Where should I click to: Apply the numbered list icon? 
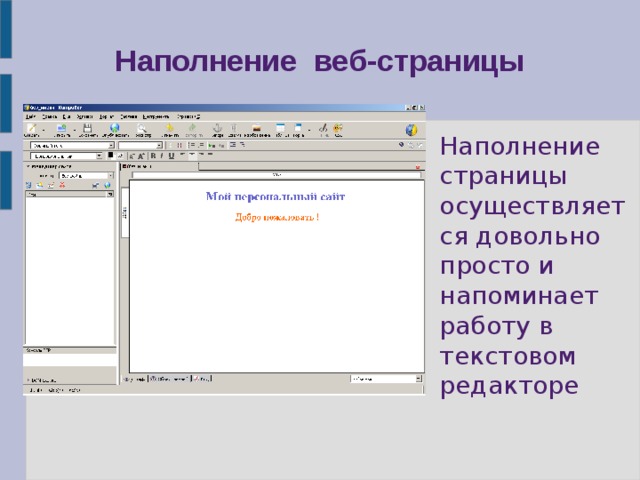(191, 145)
